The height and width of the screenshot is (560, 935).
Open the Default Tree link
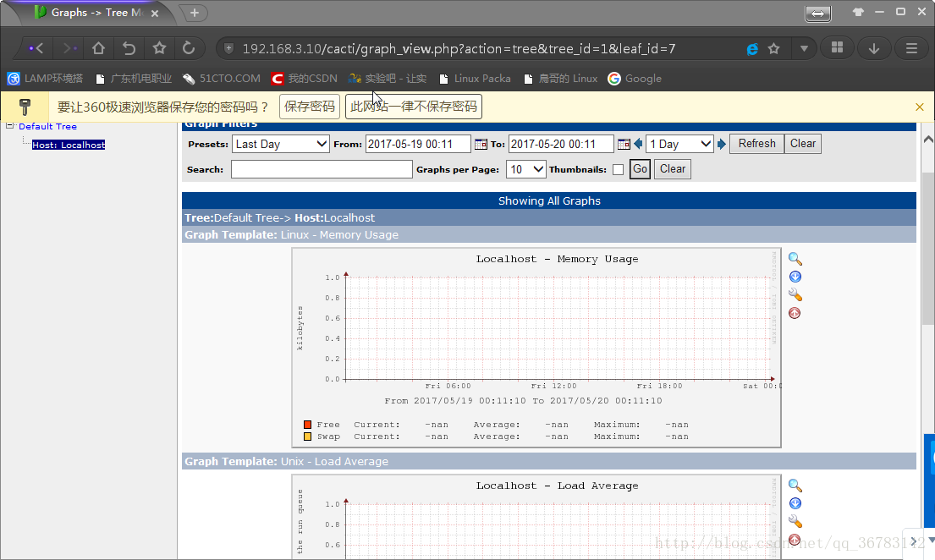[x=47, y=126]
